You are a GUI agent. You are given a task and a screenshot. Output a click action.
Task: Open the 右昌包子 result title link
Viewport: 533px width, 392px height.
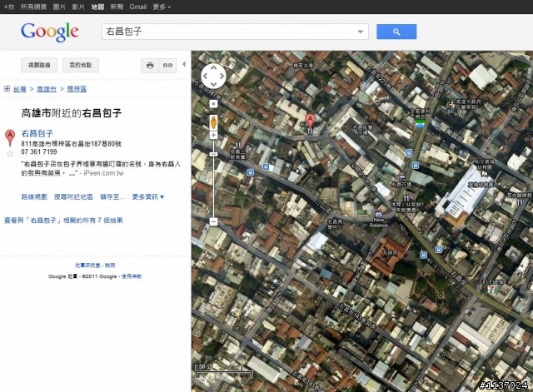click(x=37, y=133)
